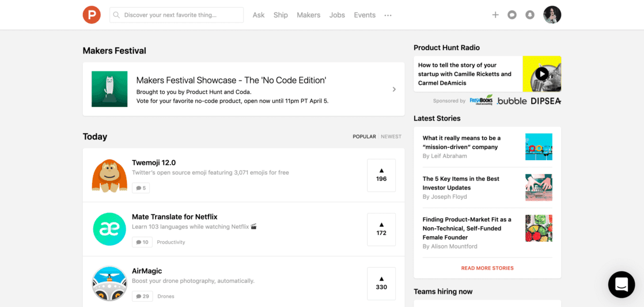Image resolution: width=644 pixels, height=307 pixels.
Task: Open Finding Product-Market Fit story
Action: click(467, 228)
